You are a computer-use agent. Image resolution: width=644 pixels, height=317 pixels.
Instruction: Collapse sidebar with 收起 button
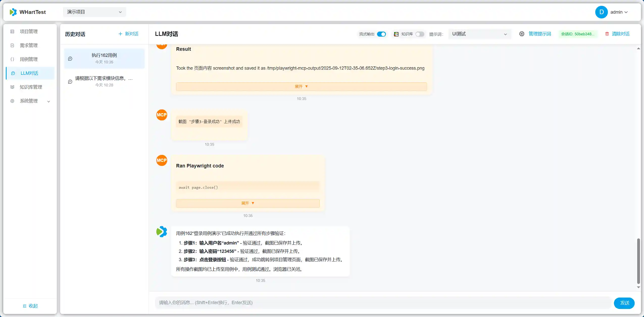point(30,306)
